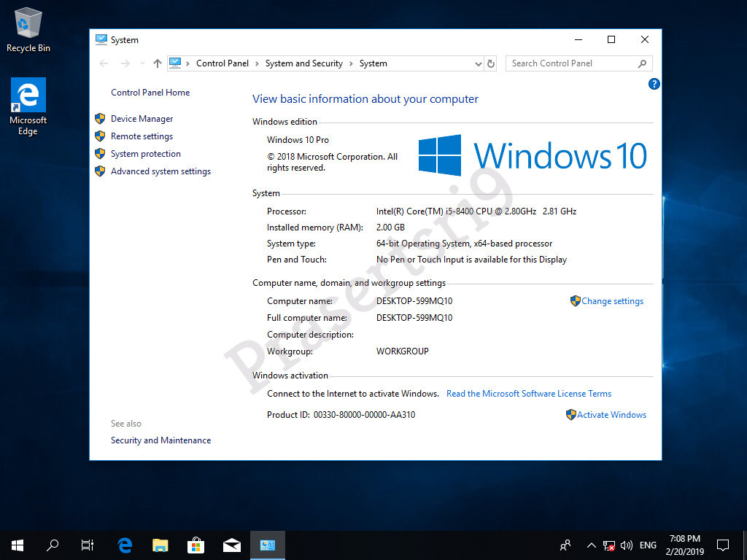Click the Windows 10 Pro edition text
The image size is (747, 560).
[x=298, y=140]
